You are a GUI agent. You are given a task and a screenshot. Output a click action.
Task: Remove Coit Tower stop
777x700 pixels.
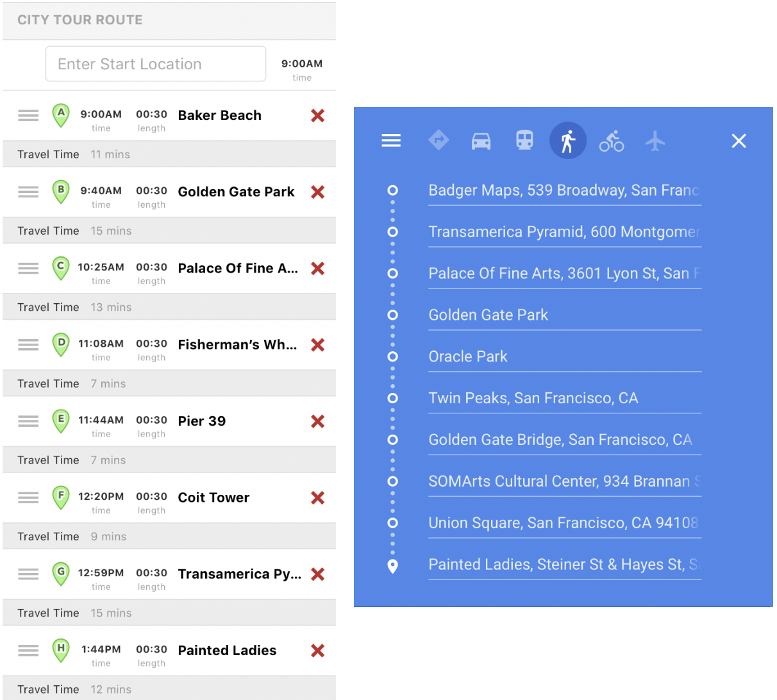[x=317, y=497]
